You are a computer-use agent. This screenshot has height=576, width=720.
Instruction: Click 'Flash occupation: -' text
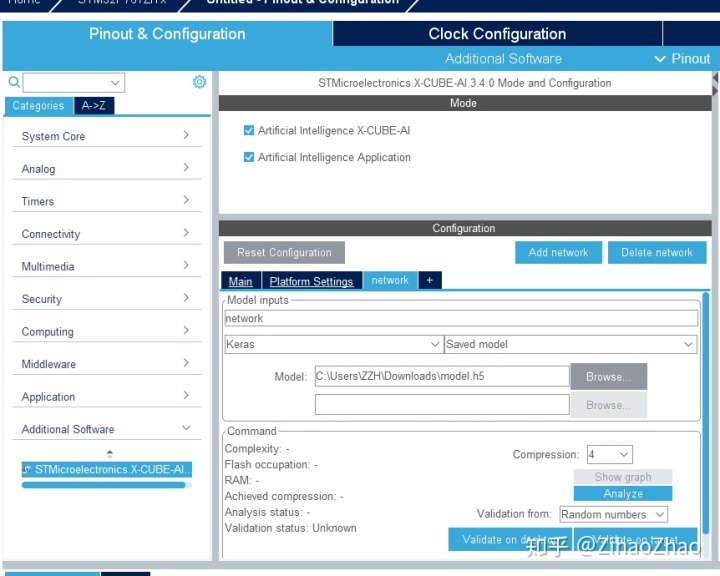coord(271,465)
